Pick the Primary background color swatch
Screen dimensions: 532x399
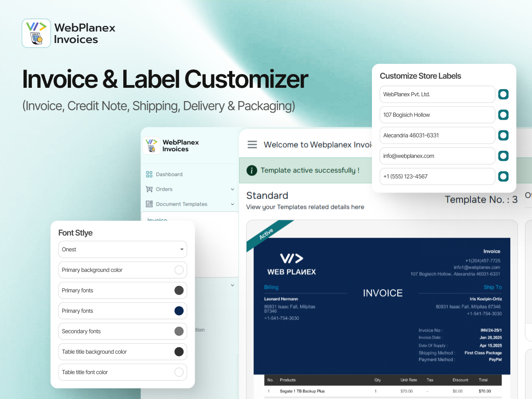(179, 270)
